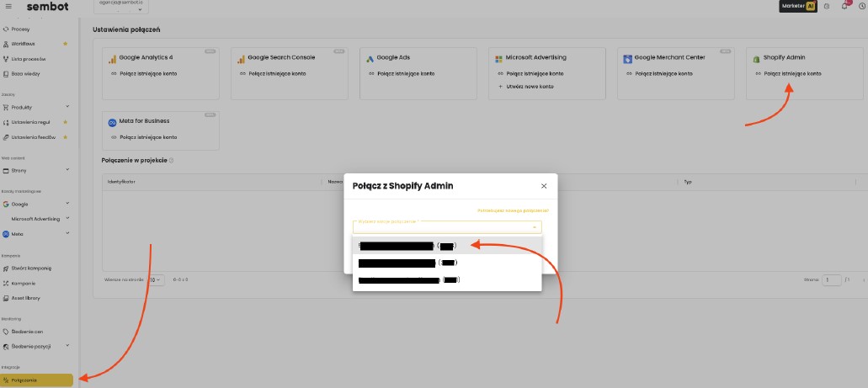Open Workflows in the sidebar

coord(24,44)
